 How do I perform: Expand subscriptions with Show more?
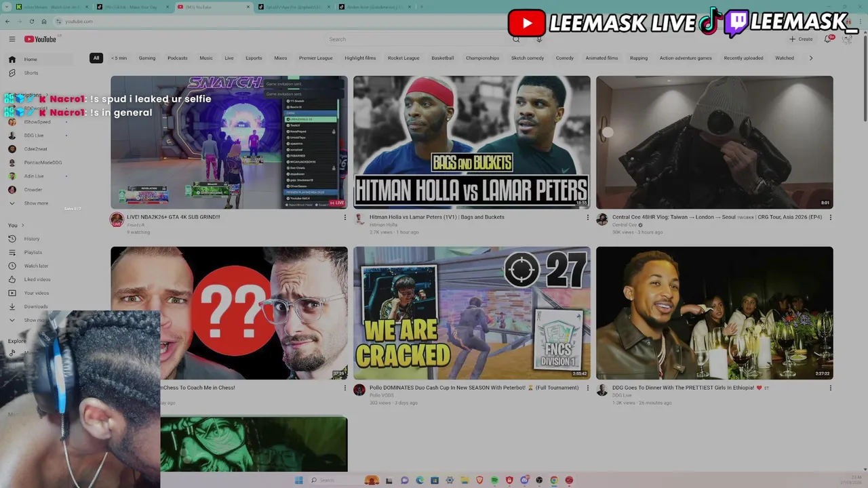(39, 203)
